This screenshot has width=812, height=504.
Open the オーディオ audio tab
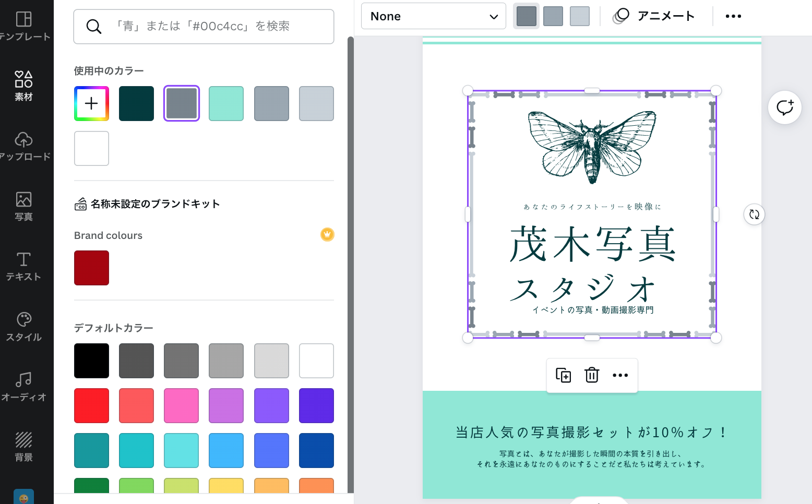click(24, 387)
